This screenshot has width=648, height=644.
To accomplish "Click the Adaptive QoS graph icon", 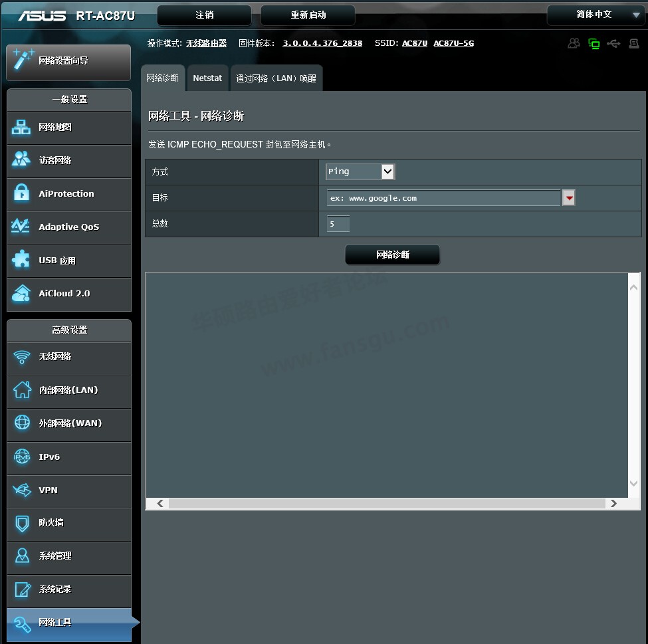I will click(x=20, y=226).
